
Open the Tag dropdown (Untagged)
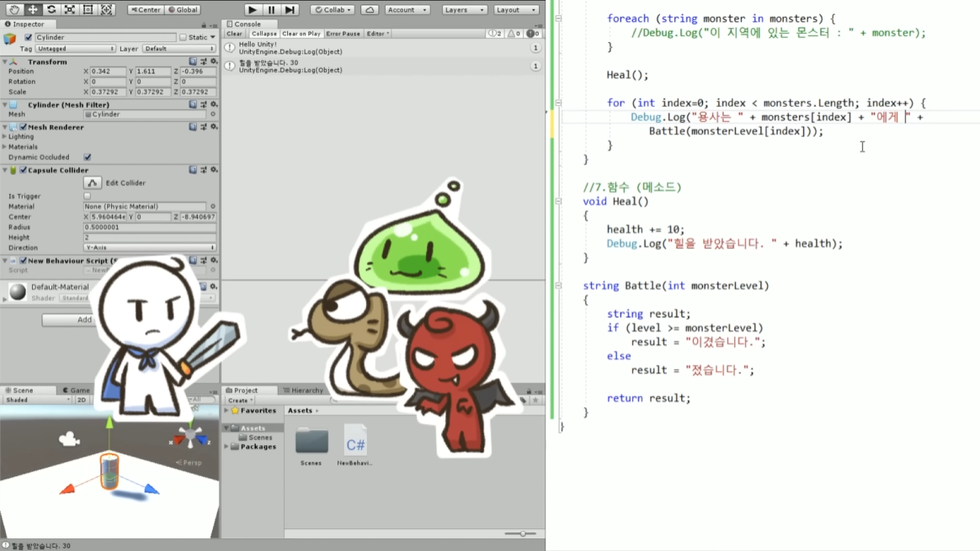(75, 48)
